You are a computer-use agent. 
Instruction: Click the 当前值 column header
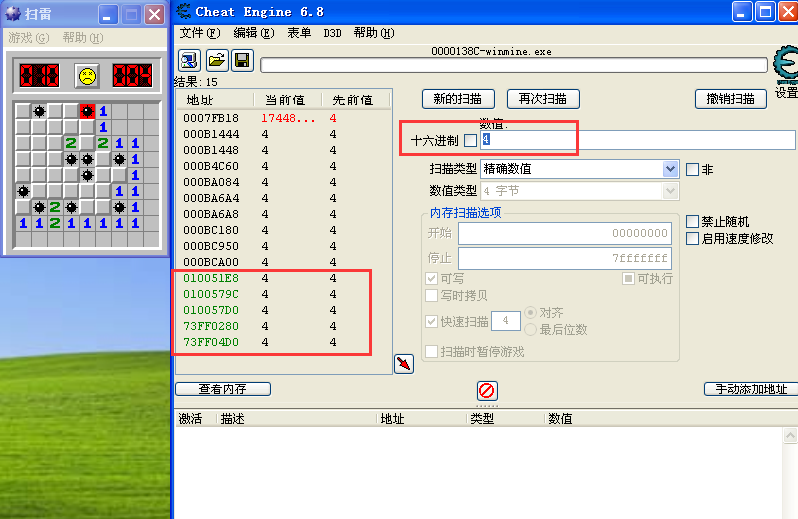[288, 100]
